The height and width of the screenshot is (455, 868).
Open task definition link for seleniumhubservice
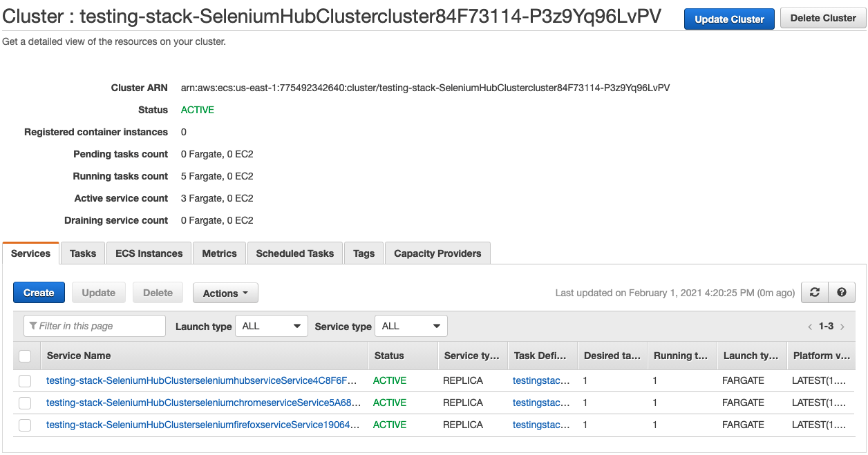click(x=541, y=380)
